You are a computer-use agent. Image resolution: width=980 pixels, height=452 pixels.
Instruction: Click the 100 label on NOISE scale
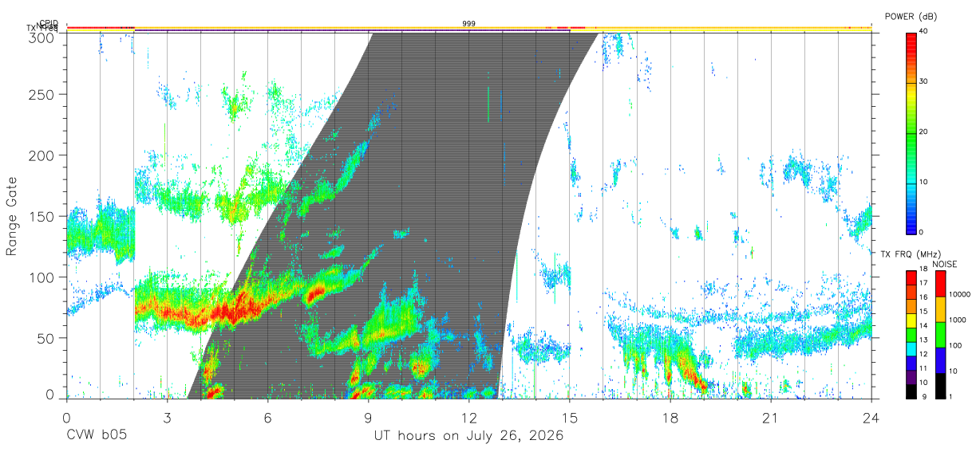pos(956,345)
